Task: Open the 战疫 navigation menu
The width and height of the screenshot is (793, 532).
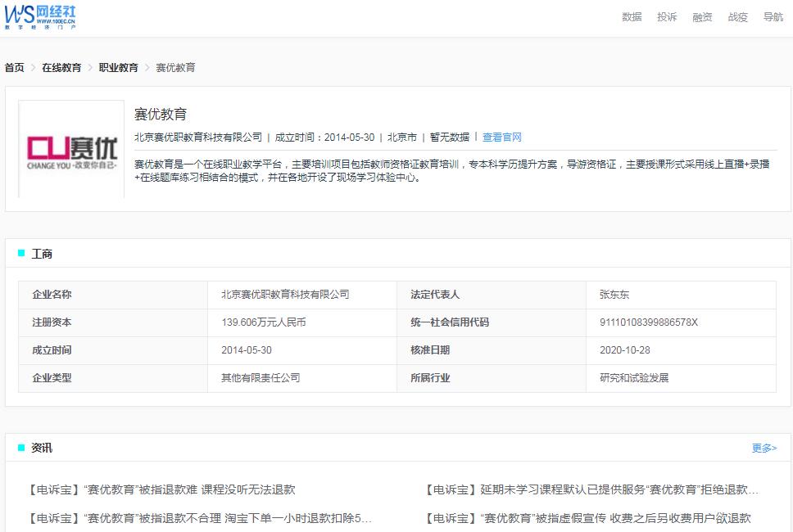Action: (737, 16)
